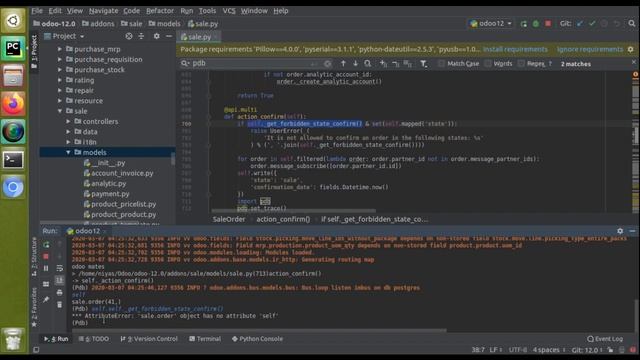The image size is (640, 360).
Task: Open the VCS menu
Action: [229, 11]
